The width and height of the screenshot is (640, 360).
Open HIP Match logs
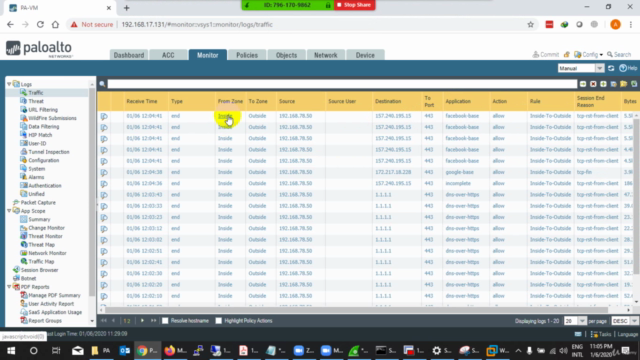[40, 135]
